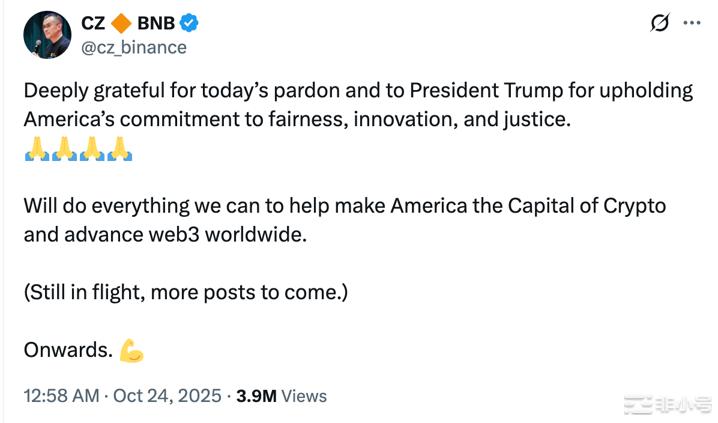Open CZ's profile picture avatar
This screenshot has width=718, height=423.
pos(46,33)
